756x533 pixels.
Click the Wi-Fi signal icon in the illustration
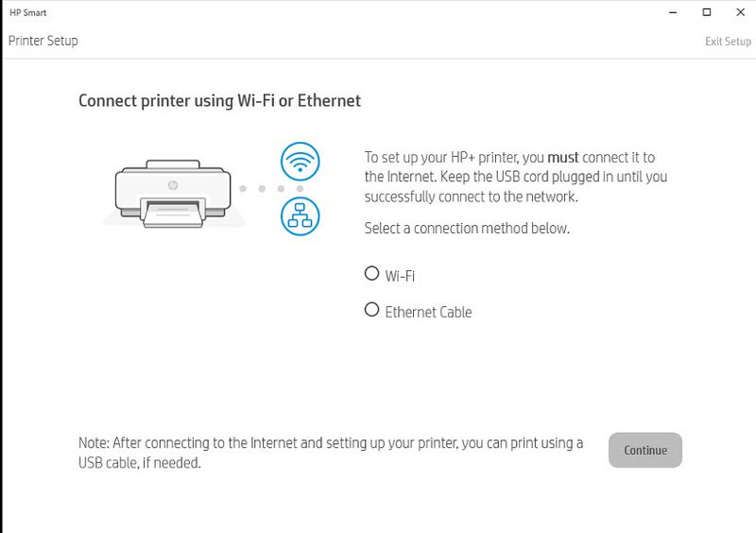tap(301, 162)
